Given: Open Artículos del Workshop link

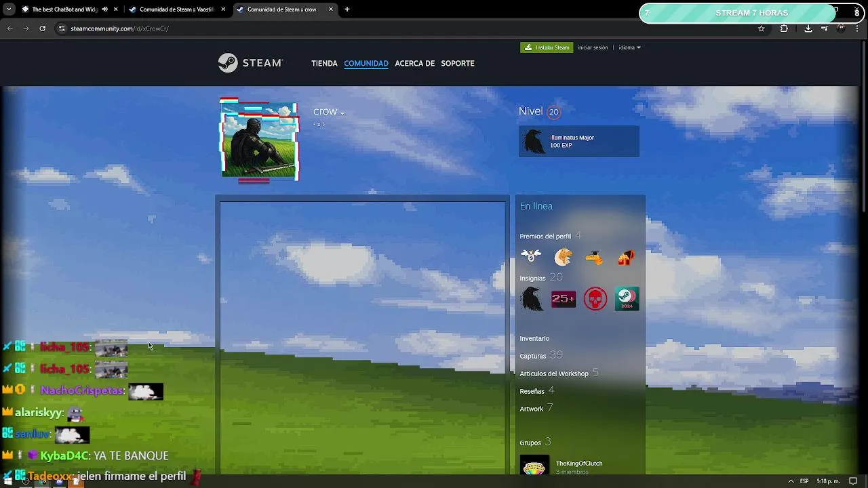Looking at the screenshot, I should pos(554,373).
